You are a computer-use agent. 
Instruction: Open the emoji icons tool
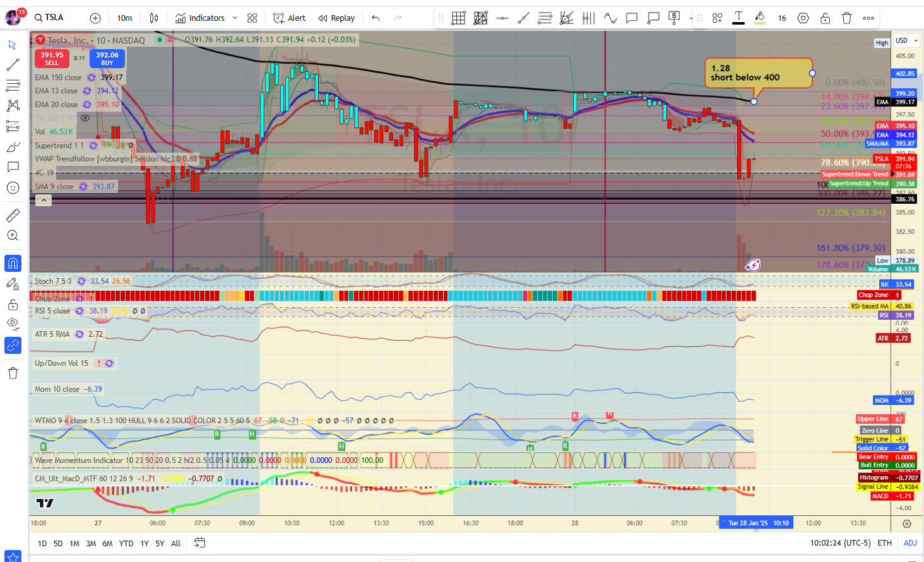pos(13,187)
